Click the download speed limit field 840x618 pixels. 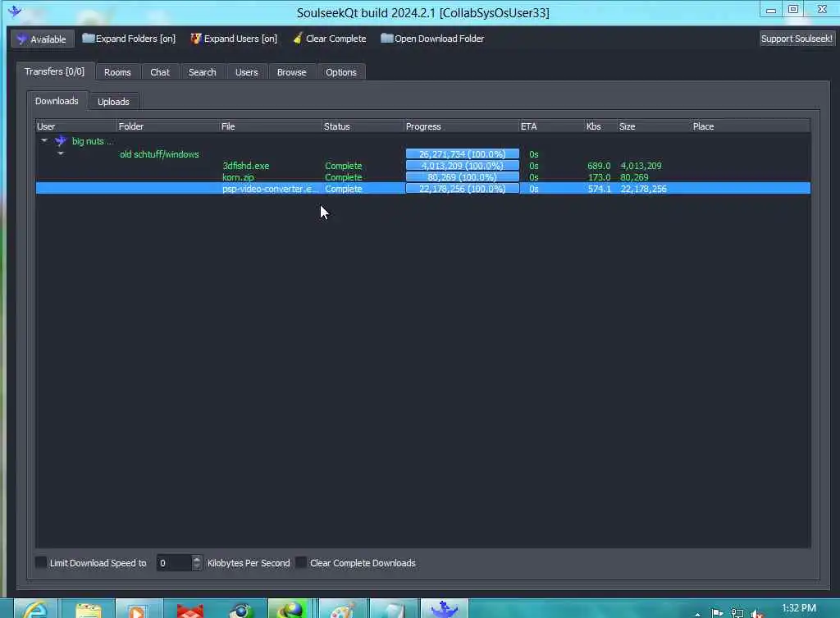click(174, 563)
